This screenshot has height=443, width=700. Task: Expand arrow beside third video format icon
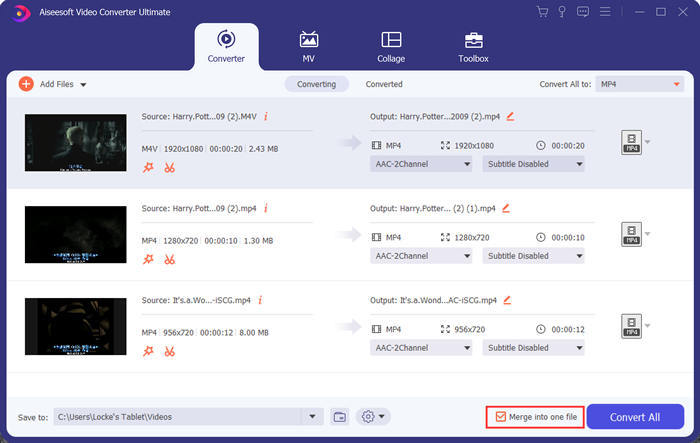(647, 326)
